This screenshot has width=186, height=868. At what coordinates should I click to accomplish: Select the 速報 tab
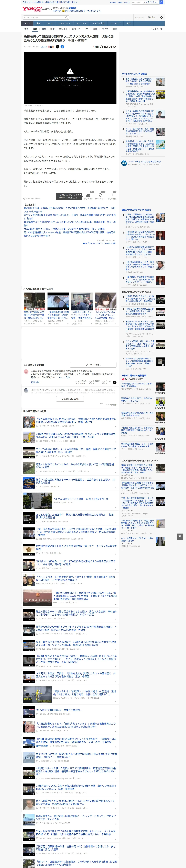tap(38, 24)
